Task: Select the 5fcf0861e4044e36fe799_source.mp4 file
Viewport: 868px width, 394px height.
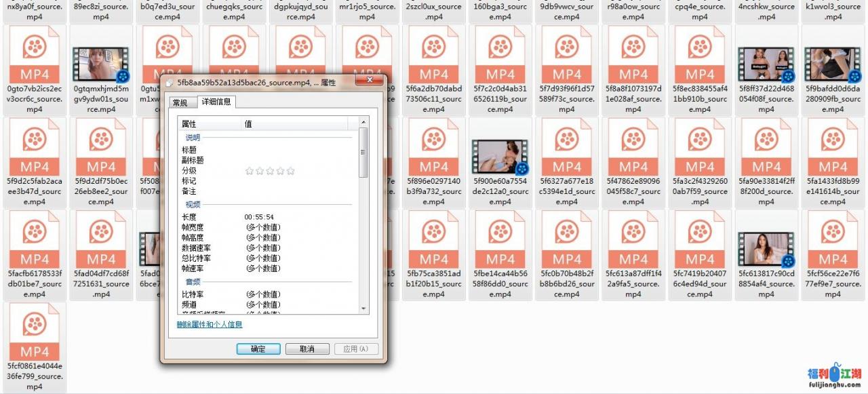Action: coord(35,336)
